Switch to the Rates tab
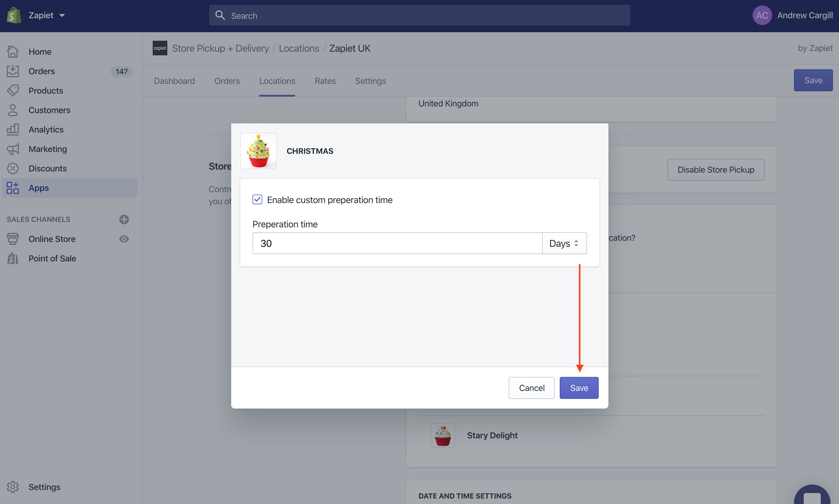 (325, 81)
